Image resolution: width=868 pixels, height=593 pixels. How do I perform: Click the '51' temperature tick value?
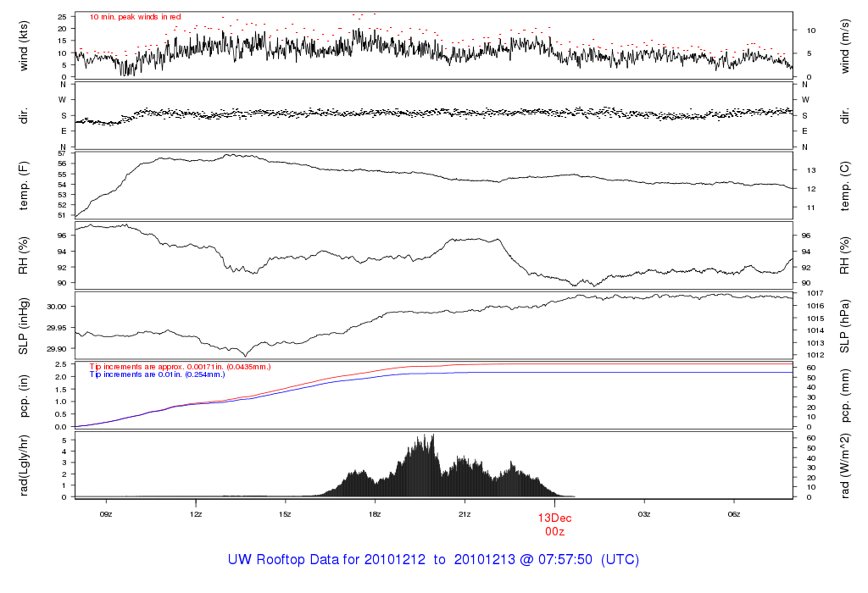pos(62,216)
